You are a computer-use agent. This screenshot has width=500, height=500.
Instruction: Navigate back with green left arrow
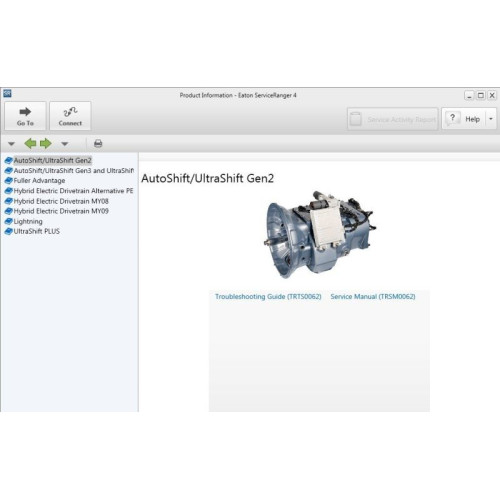coord(30,144)
